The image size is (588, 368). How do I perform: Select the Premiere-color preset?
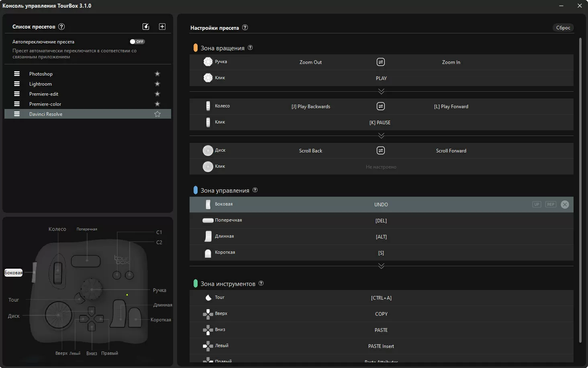[x=88, y=104]
